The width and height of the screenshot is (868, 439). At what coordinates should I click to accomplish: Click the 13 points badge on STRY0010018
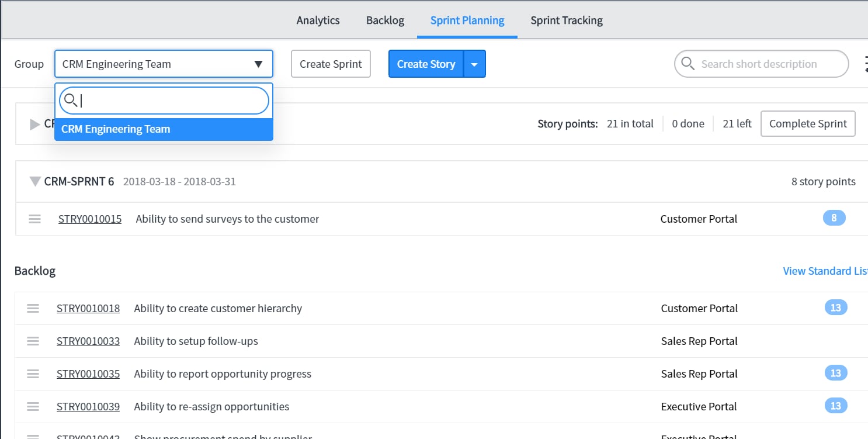coord(835,307)
